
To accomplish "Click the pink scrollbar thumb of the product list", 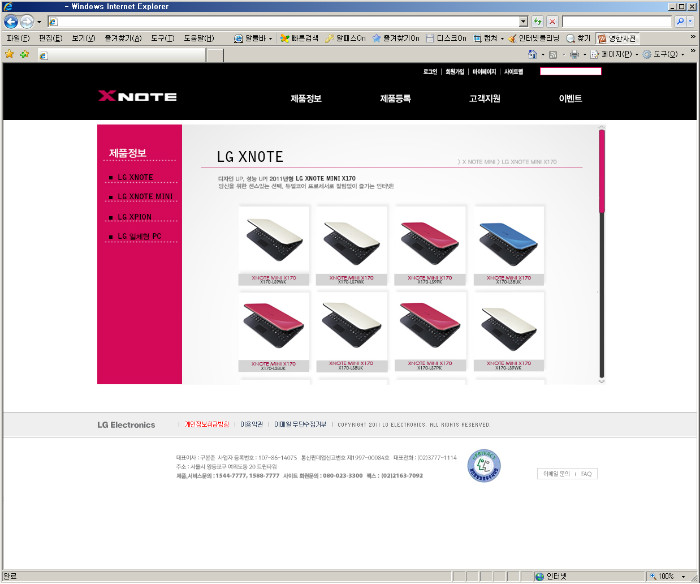I will click(602, 171).
